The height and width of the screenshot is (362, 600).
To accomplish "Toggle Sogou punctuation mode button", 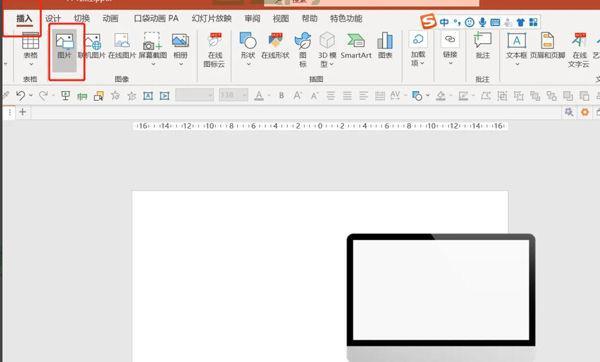I will tap(457, 22).
